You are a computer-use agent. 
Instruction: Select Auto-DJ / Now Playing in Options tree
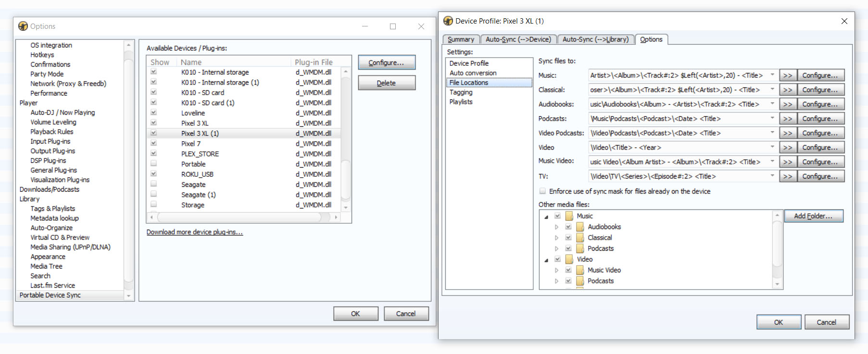point(63,112)
